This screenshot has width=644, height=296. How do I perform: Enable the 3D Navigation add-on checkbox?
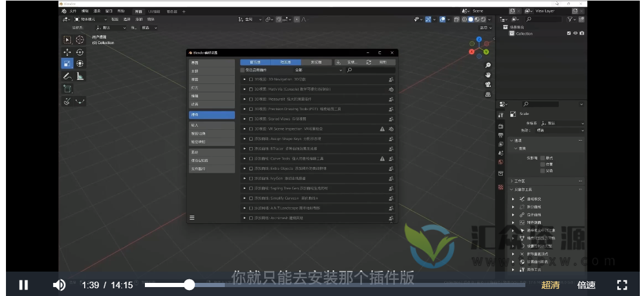[251, 79]
